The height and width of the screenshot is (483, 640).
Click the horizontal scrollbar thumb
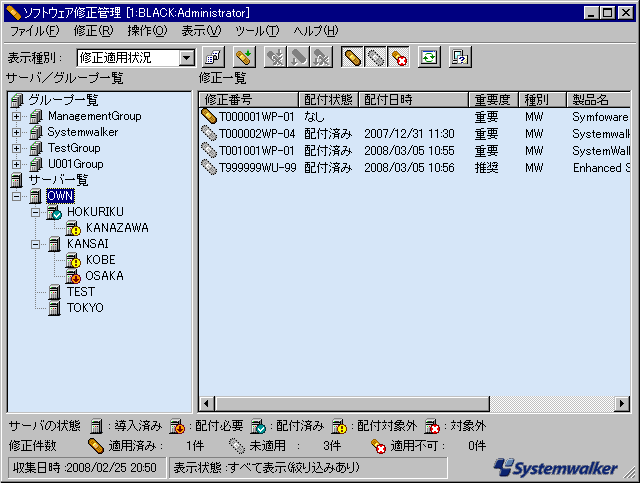[352, 404]
